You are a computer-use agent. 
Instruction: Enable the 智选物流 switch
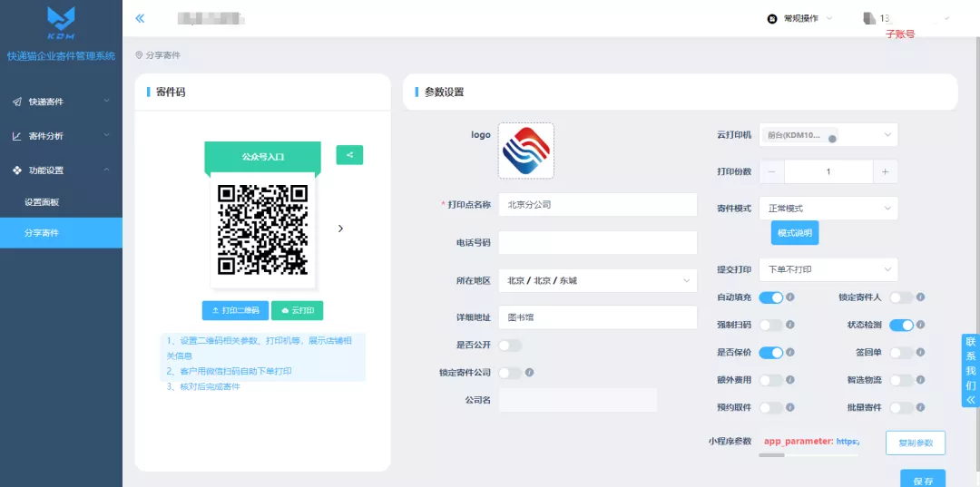tap(901, 380)
